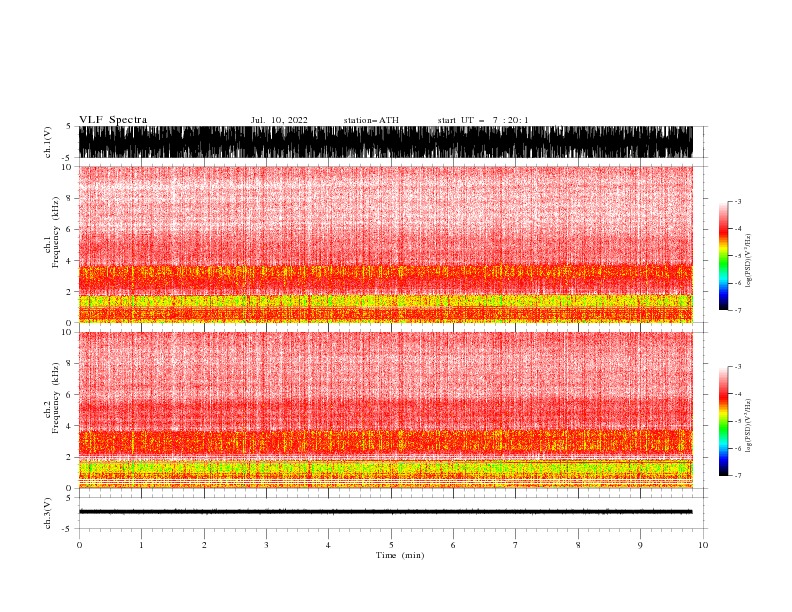Click the 'ch.1(V)' axis label
Viewport: 792px width, 612px height.
point(48,142)
